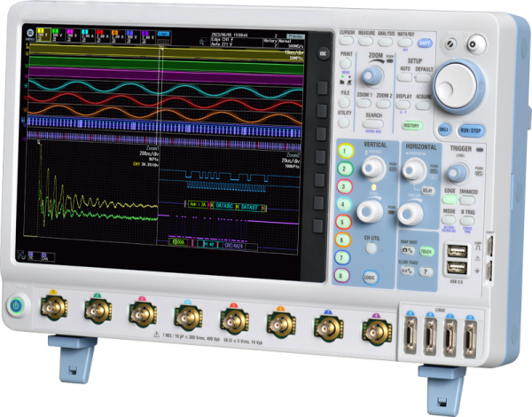Click the blue ZOOM knob

tap(372, 75)
